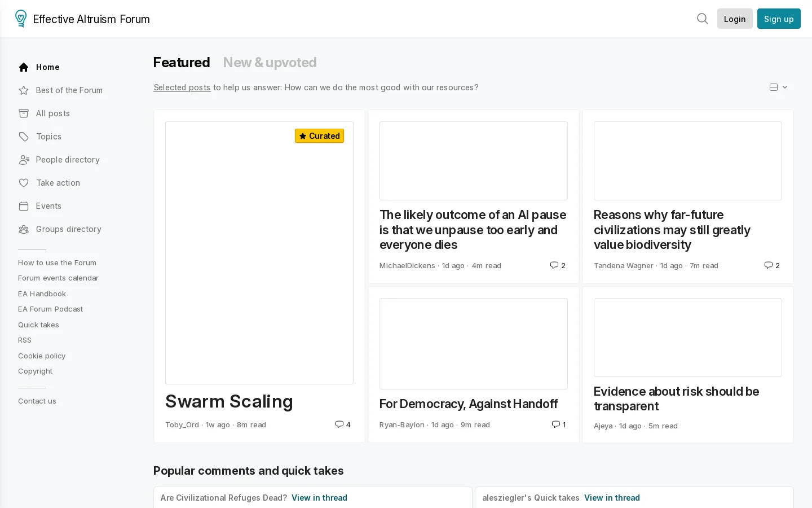Viewport: 812px width, 508px height.
Task: Open How to use the Forum
Action: click(x=57, y=262)
